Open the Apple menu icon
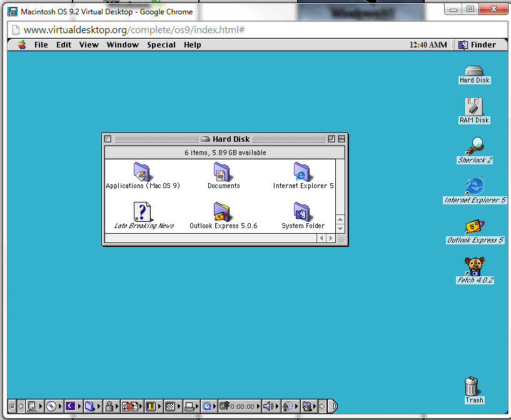The width and height of the screenshot is (511, 420). (22, 45)
